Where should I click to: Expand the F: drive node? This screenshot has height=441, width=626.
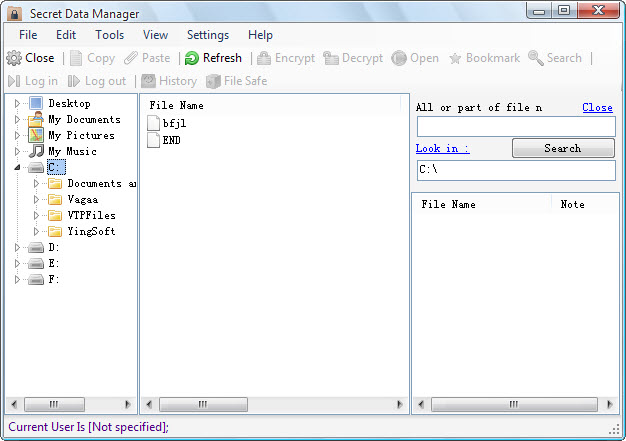coord(17,280)
